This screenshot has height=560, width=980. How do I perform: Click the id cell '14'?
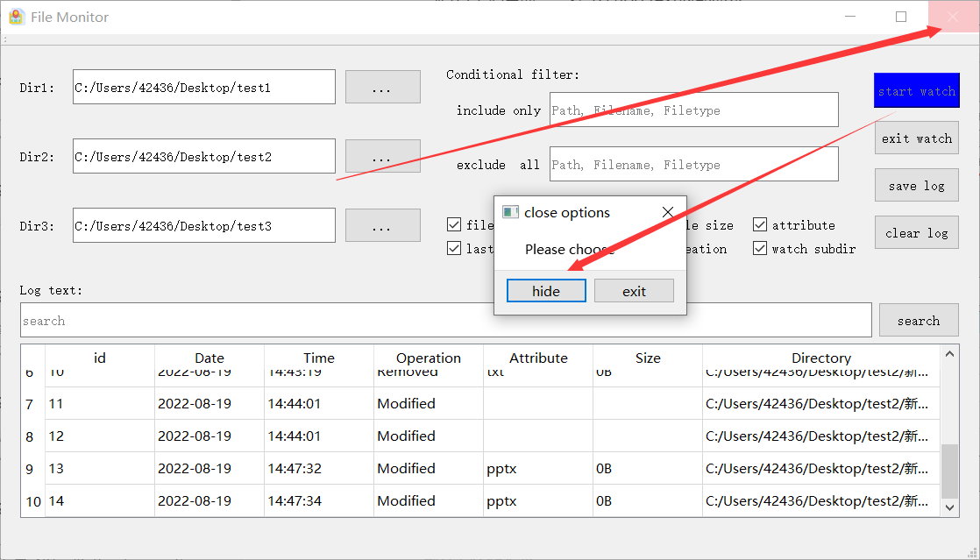(100, 501)
